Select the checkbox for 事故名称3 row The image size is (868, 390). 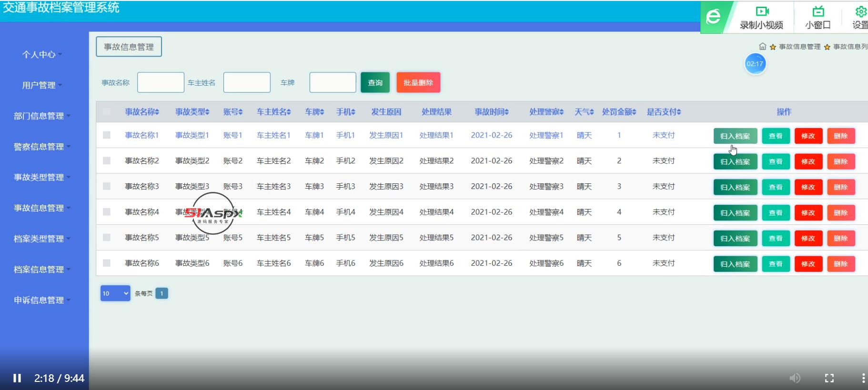pos(107,186)
